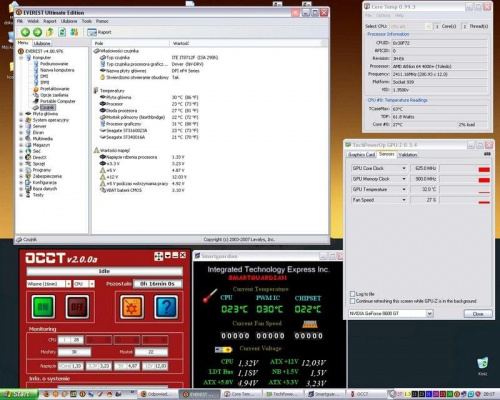Select Komputer node icon in EVEREST tree
This screenshot has height=400, width=500.
pyautogui.click(x=29, y=57)
